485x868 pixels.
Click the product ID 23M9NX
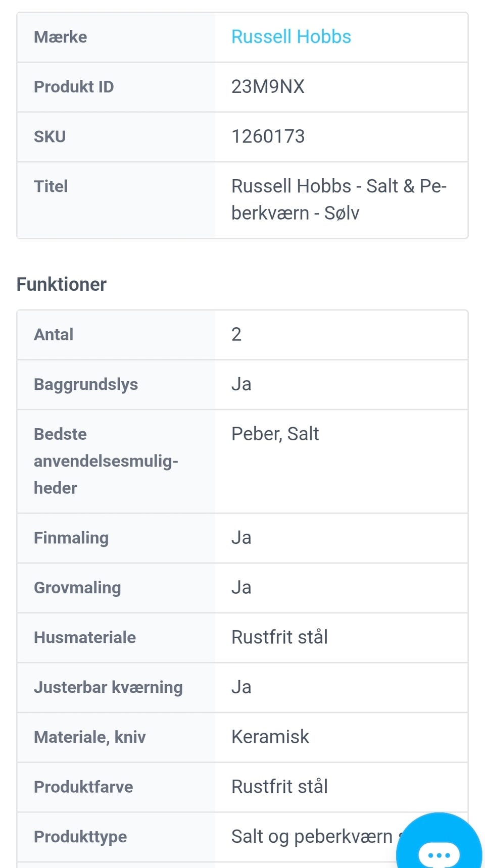coord(268,87)
